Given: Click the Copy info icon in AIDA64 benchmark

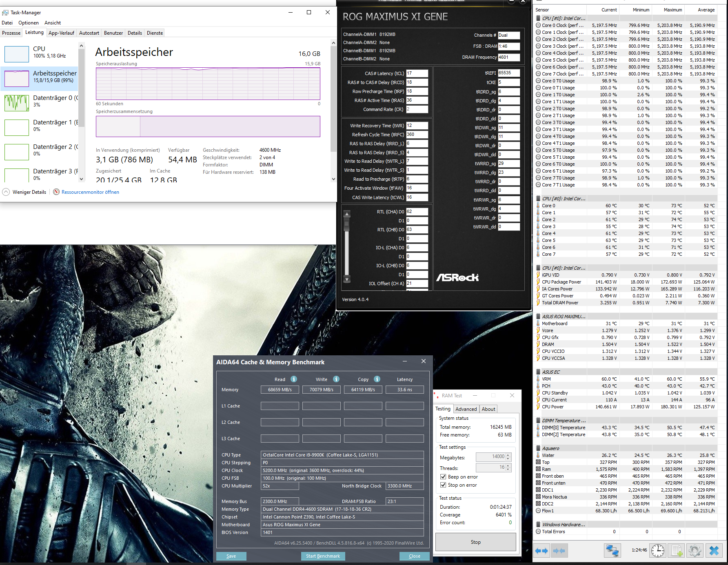Looking at the screenshot, I should [377, 379].
